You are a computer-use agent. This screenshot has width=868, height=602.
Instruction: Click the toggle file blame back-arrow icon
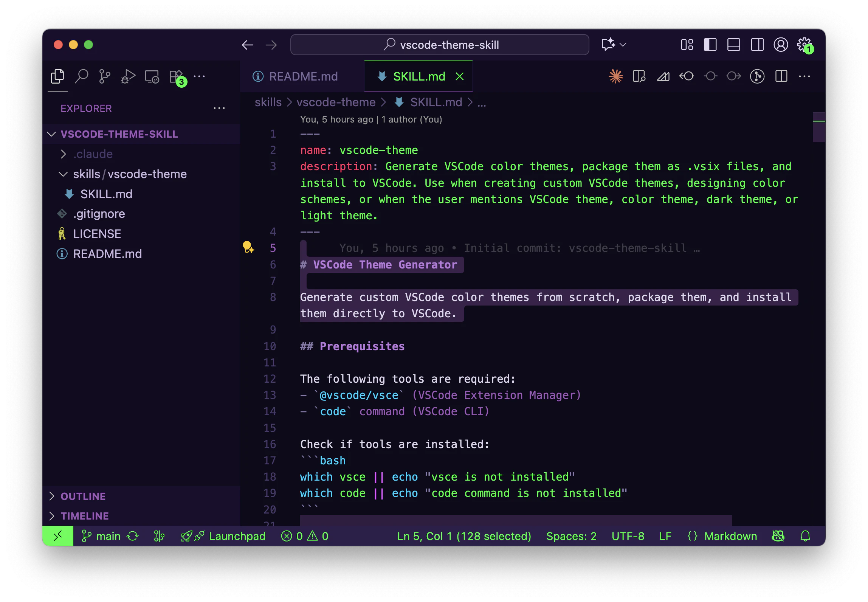[687, 76]
